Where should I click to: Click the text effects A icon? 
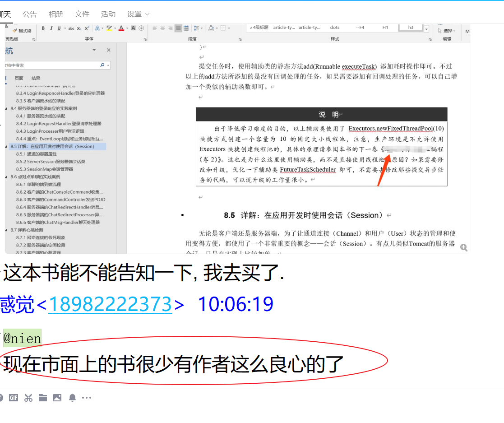(97, 28)
